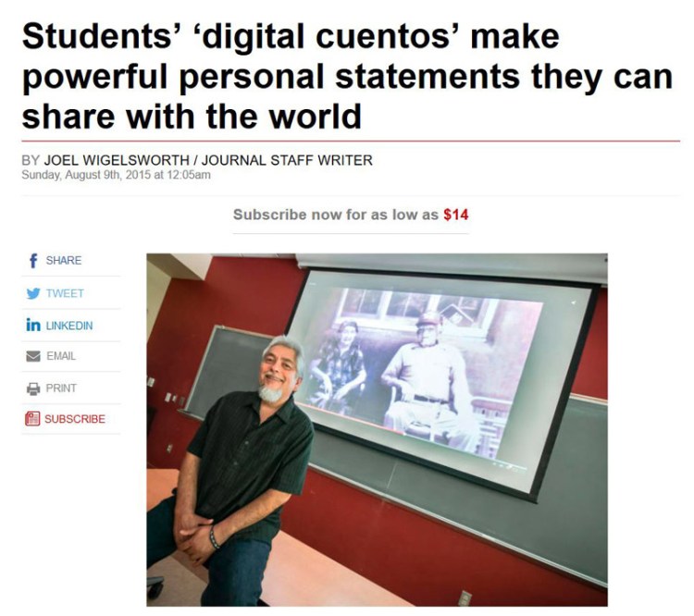The width and height of the screenshot is (694, 616).
Task: Click the red subscribe newspaper icon
Action: (33, 419)
